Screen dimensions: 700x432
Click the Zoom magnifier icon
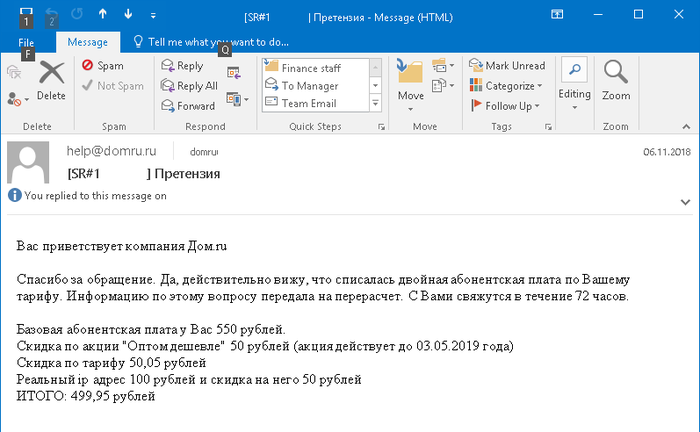[x=616, y=81]
